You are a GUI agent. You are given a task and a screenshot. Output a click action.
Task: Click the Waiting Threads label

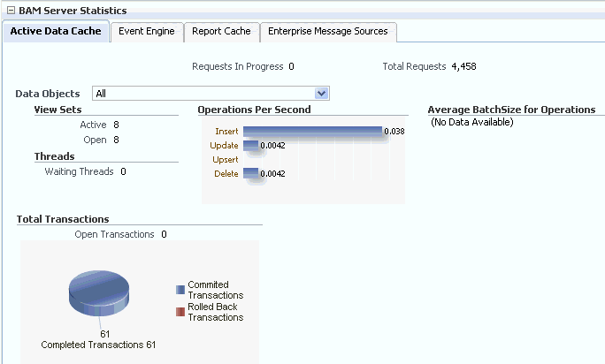[x=79, y=171]
